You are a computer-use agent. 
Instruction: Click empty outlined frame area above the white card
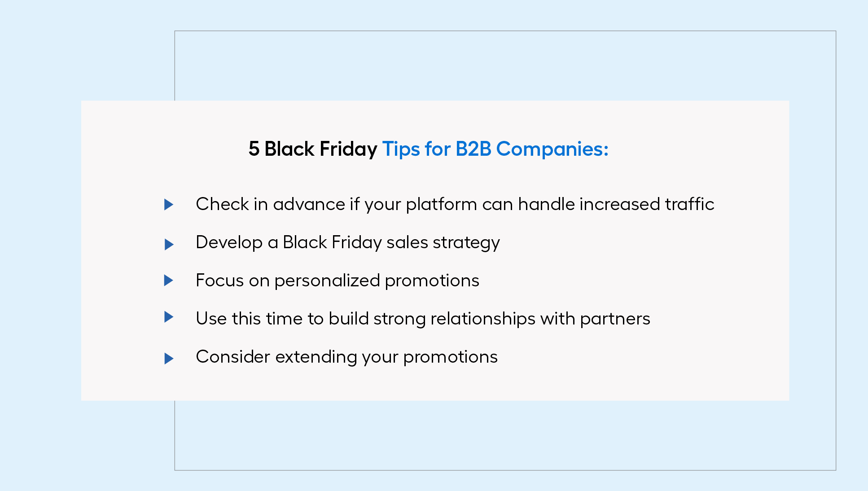click(x=505, y=66)
